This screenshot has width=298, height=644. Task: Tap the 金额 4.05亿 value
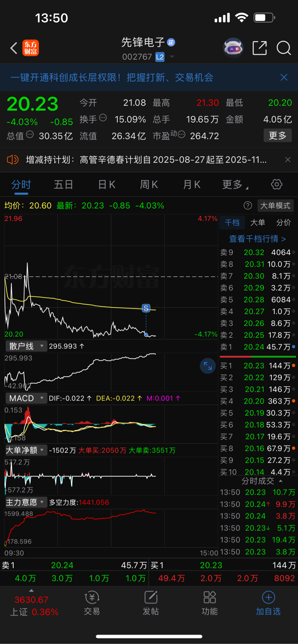tap(277, 119)
